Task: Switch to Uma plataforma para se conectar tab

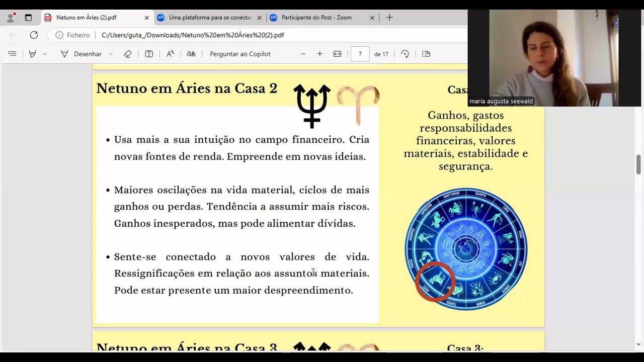Action: tap(210, 18)
